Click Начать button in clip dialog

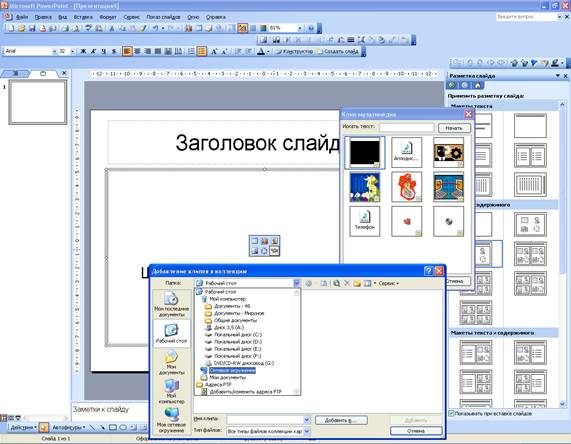[x=454, y=128]
